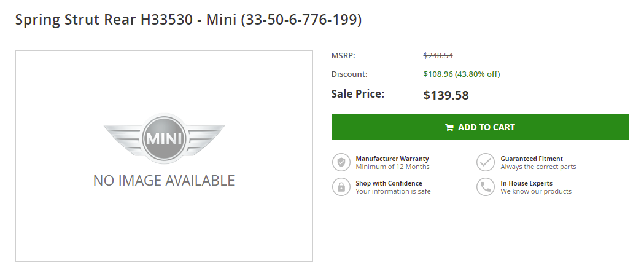Open the Shop with Confidence heading
The height and width of the screenshot is (279, 644).
(389, 183)
